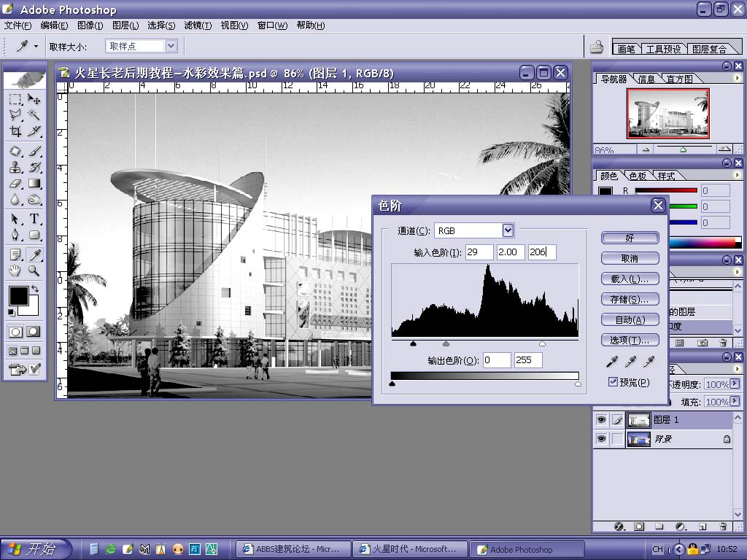Reset default black and white colors
This screenshot has width=747, height=560.
click(x=12, y=312)
